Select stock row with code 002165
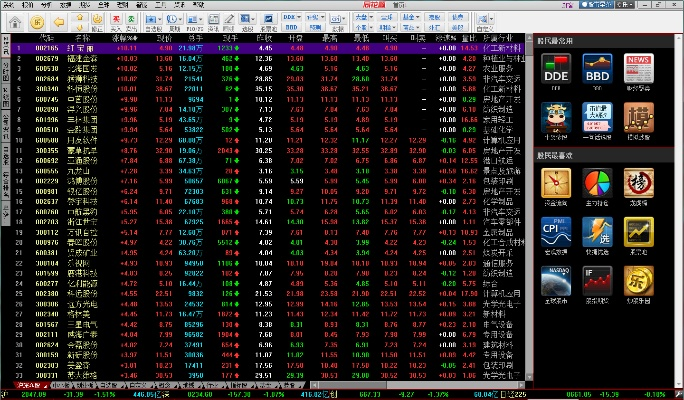 coord(47,47)
